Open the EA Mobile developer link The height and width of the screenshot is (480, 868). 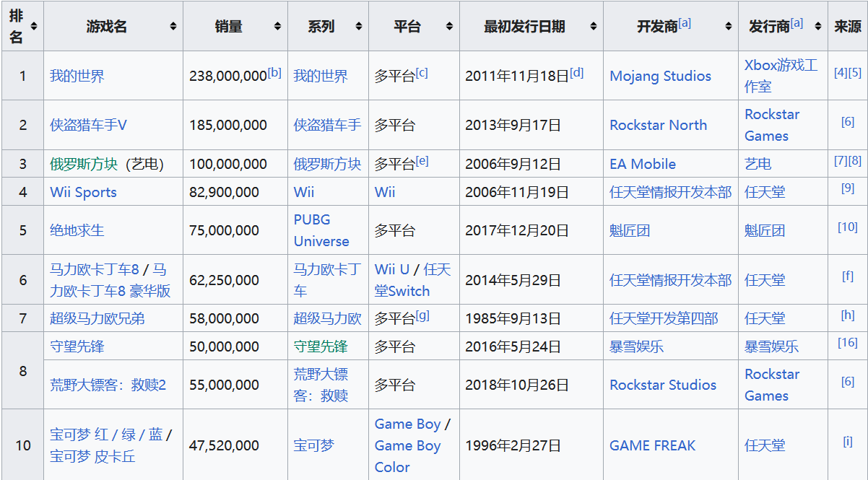pos(643,164)
